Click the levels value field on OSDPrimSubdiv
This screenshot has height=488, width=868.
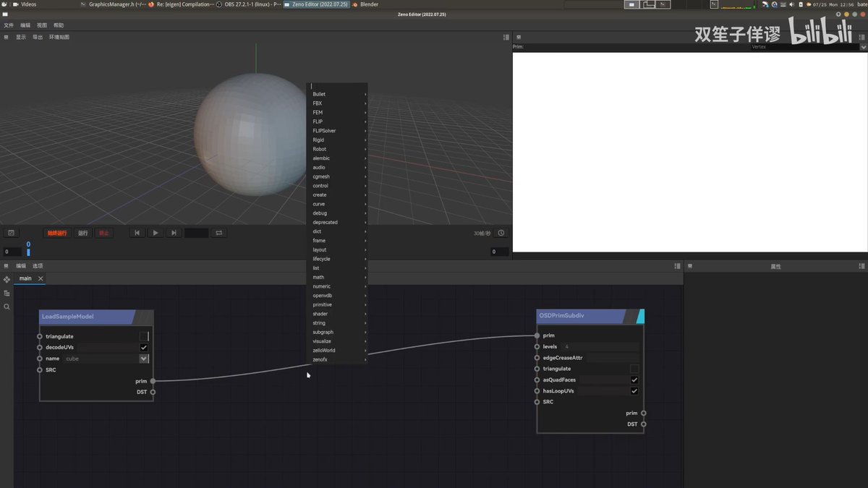pyautogui.click(x=600, y=347)
